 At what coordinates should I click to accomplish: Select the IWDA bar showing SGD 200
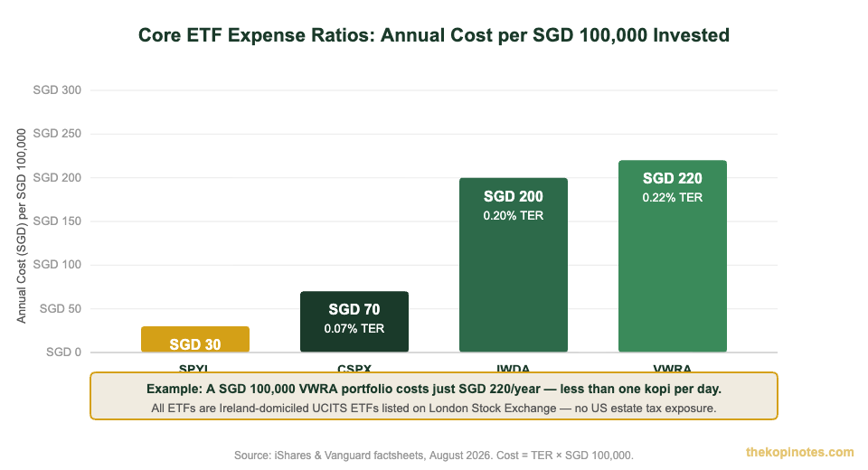point(514,265)
